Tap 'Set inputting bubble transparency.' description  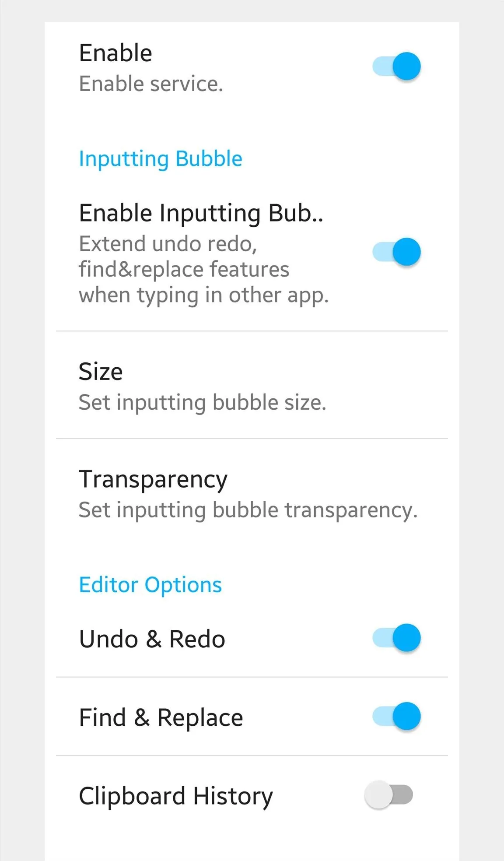pyautogui.click(x=248, y=510)
